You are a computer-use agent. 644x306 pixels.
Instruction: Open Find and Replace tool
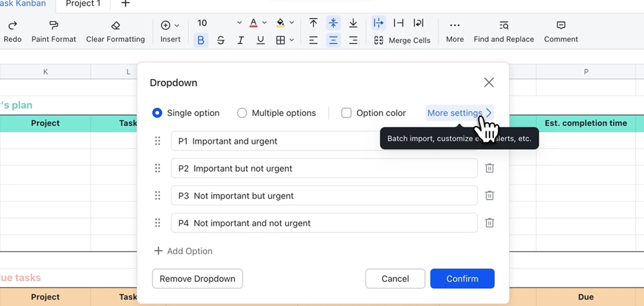click(504, 31)
